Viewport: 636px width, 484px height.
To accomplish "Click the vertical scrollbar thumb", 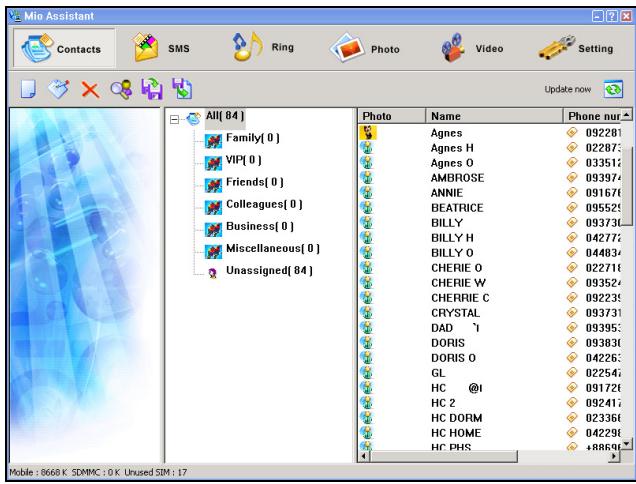I will coord(627,185).
